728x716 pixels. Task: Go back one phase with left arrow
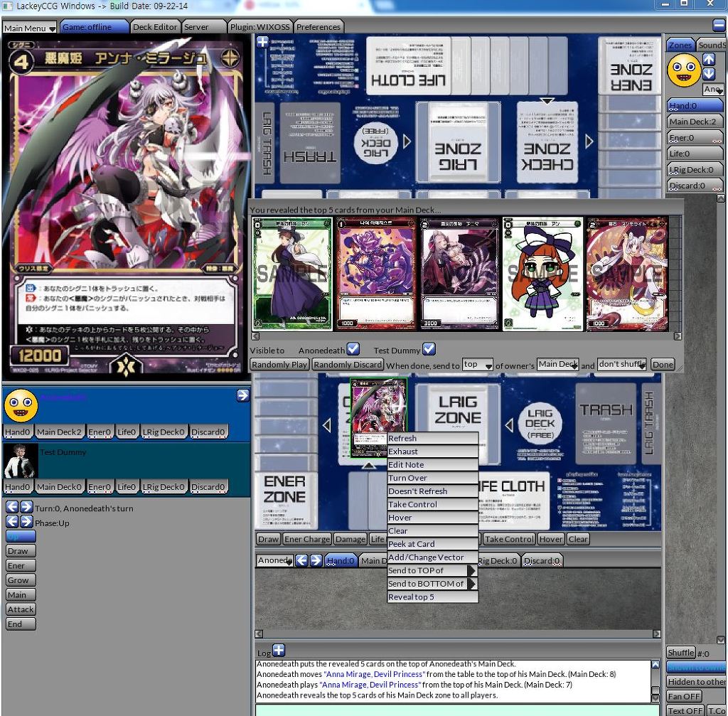(x=12, y=521)
